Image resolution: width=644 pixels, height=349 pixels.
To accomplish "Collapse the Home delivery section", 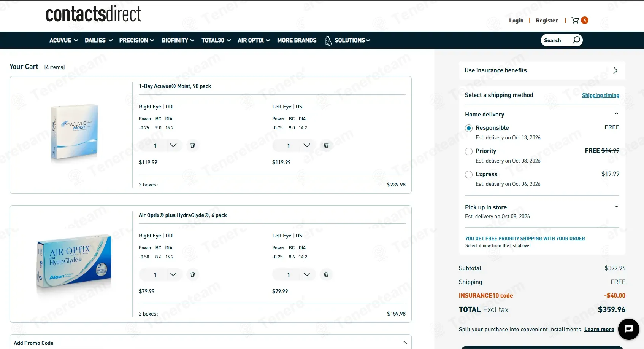I will tap(617, 114).
